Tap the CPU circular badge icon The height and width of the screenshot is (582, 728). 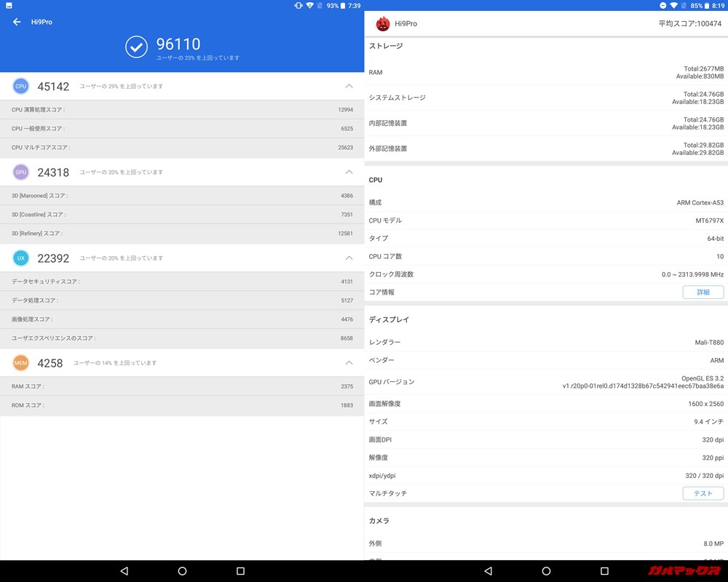coord(20,86)
